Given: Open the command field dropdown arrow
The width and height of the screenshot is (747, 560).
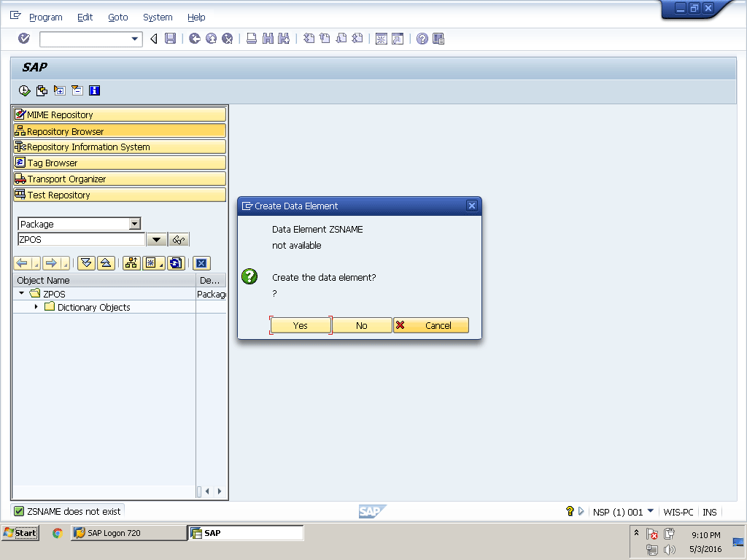Looking at the screenshot, I should [x=135, y=39].
